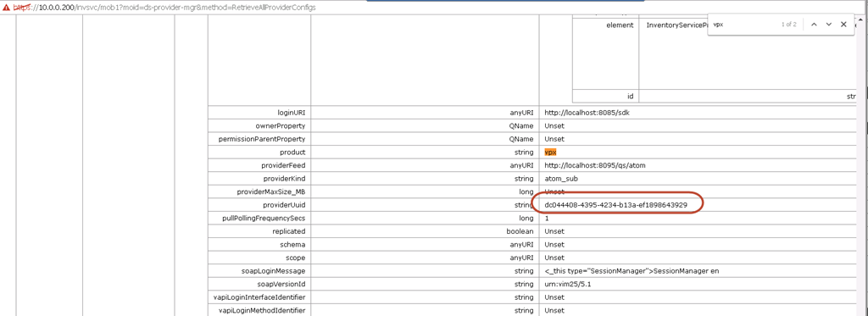
Task: Click the element label in nested table
Action: pyautogui.click(x=620, y=25)
